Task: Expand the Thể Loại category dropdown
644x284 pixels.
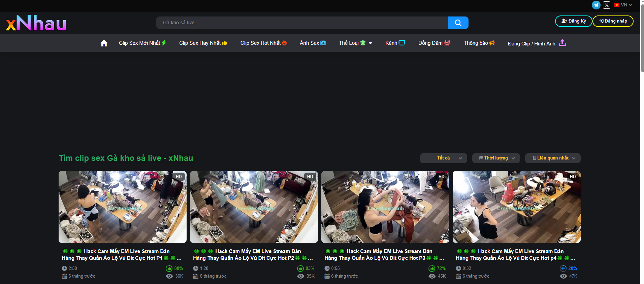Action: [355, 43]
